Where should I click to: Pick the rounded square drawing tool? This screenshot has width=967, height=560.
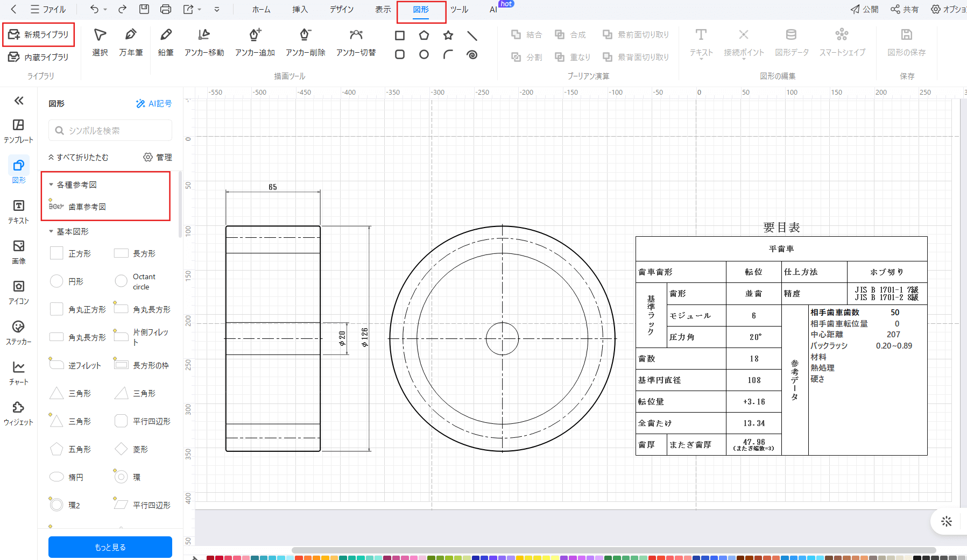click(400, 54)
